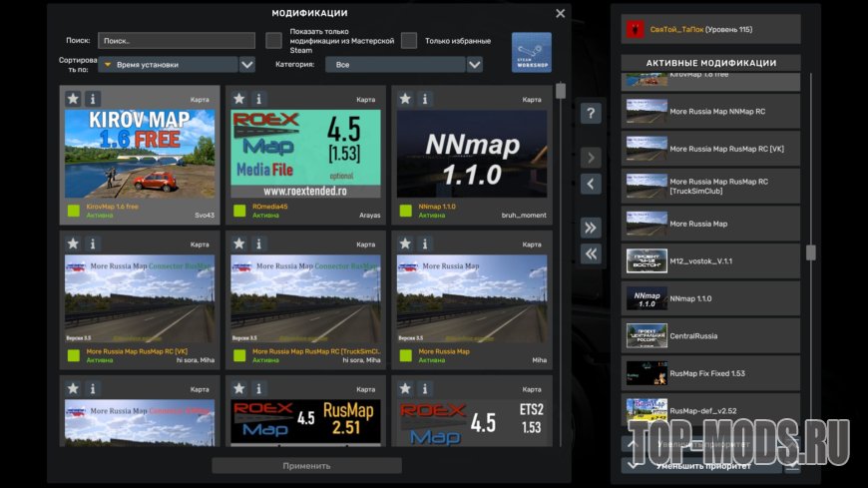Click the single right arrow to activate mod
Screen dimensions: 868x488
[591, 158]
